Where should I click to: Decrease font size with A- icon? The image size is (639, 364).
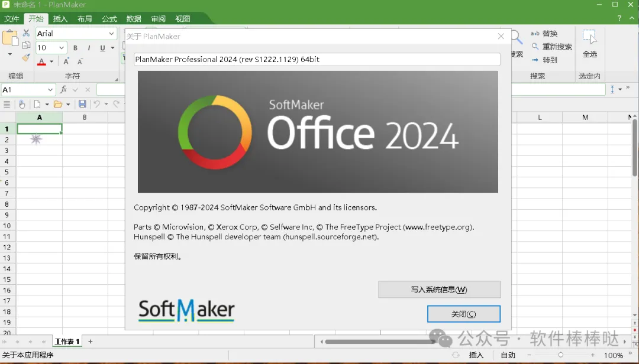(80, 61)
